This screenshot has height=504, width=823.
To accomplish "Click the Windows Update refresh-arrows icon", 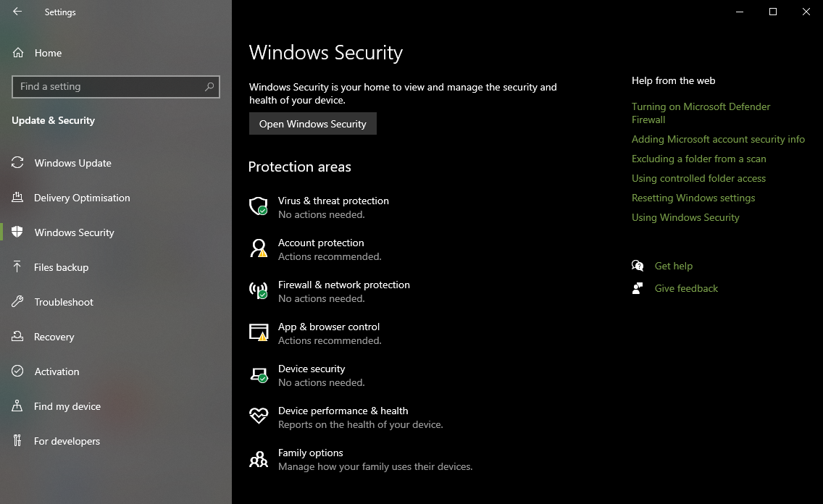I will coord(17,163).
